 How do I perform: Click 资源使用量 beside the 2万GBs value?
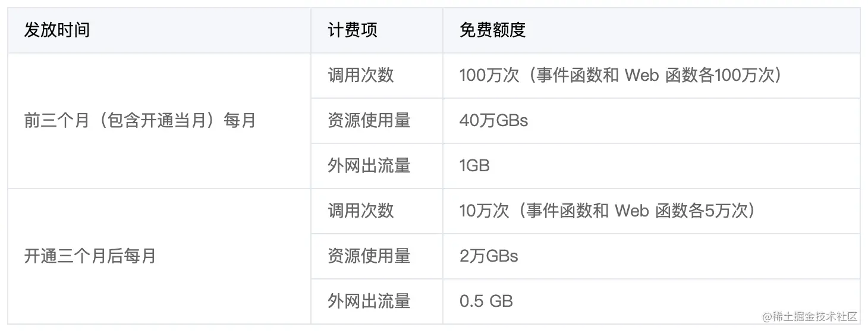tap(369, 256)
